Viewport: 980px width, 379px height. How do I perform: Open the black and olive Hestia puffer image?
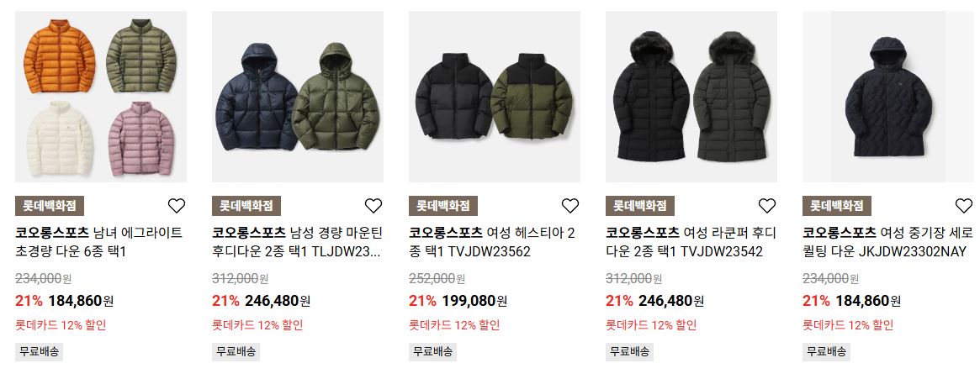click(495, 97)
